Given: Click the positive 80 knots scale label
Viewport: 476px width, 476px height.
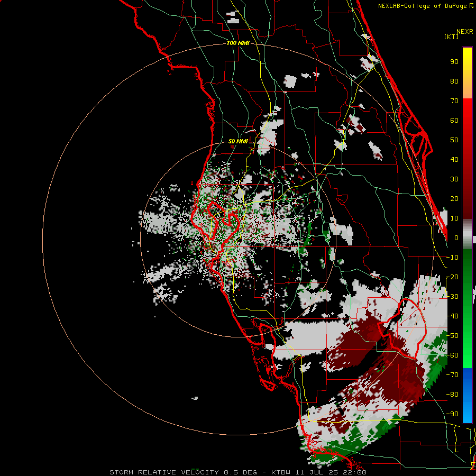Looking at the screenshot, I should point(454,81).
